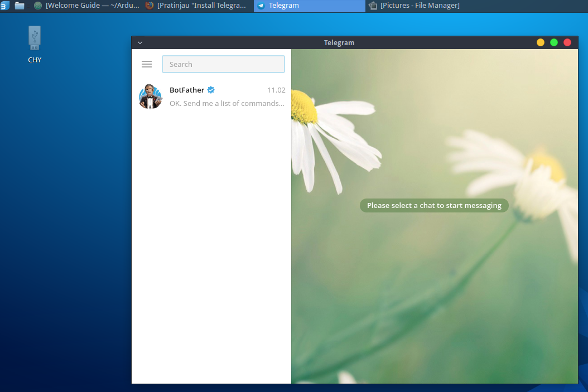Close Telegram with the red button

point(567,42)
